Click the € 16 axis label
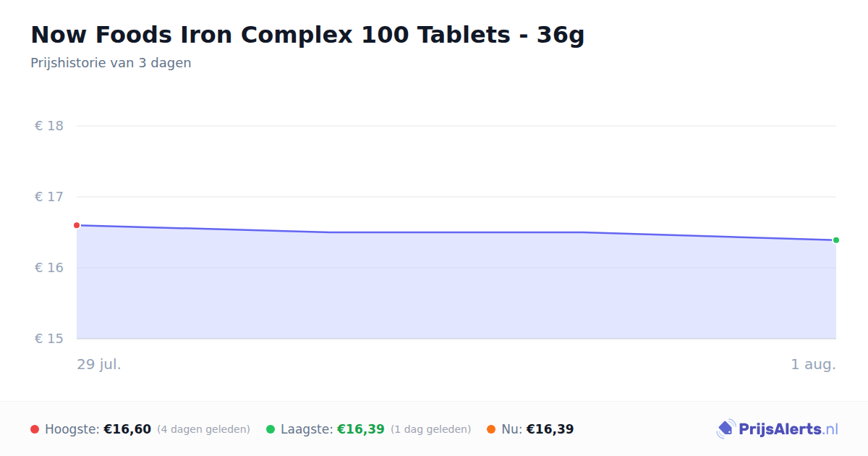Screen dimensions: 868x456 click(49, 268)
